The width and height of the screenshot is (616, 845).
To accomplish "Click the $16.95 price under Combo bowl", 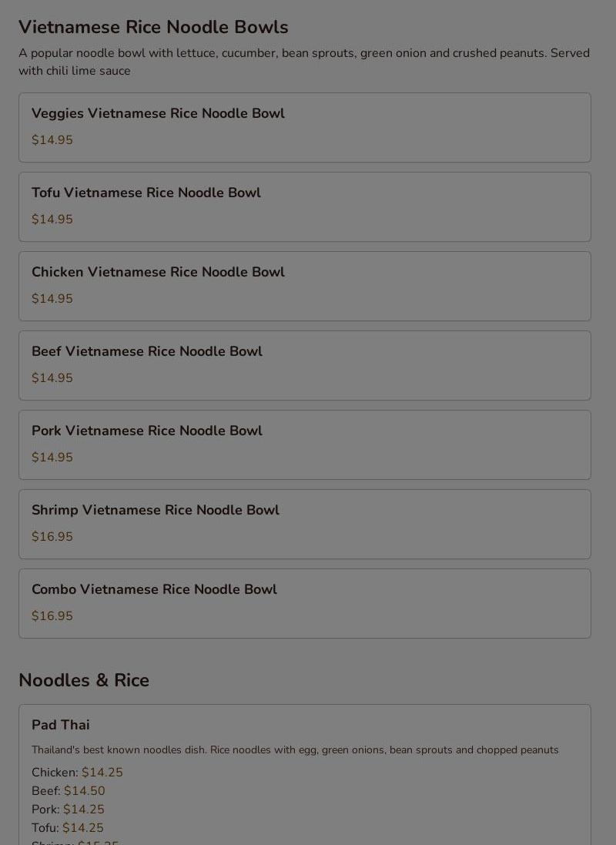I will [52, 616].
